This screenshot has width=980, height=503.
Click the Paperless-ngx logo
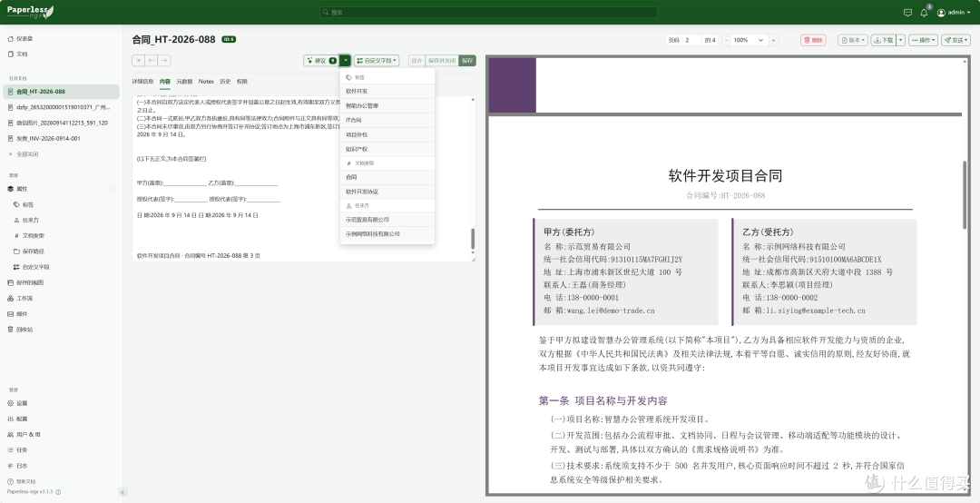pyautogui.click(x=30, y=11)
